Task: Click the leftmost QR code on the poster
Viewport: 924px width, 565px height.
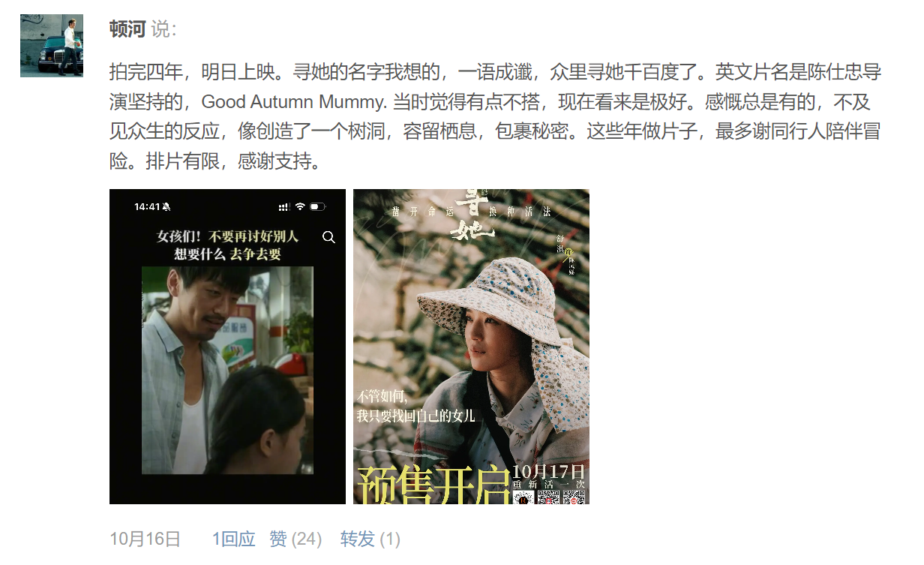Action: (x=523, y=497)
